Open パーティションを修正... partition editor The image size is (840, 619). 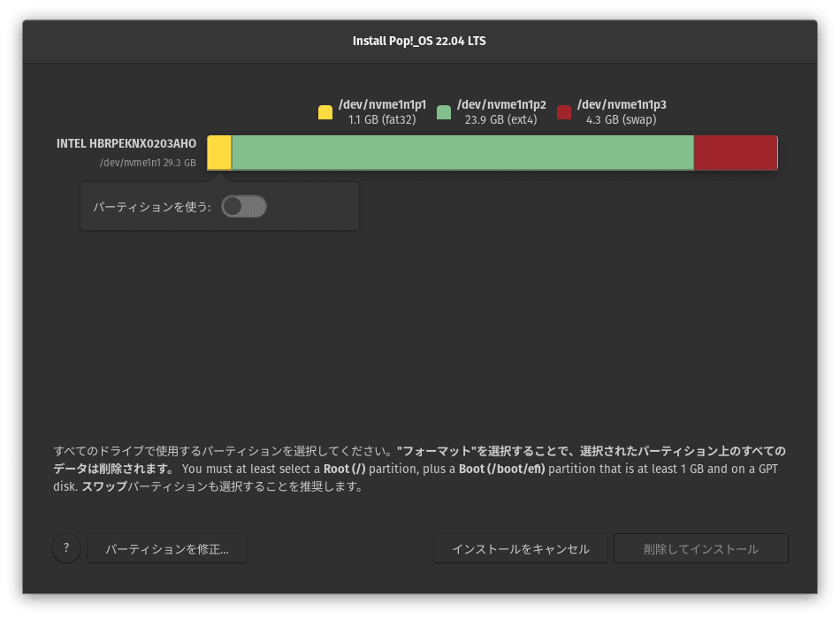pos(167,548)
